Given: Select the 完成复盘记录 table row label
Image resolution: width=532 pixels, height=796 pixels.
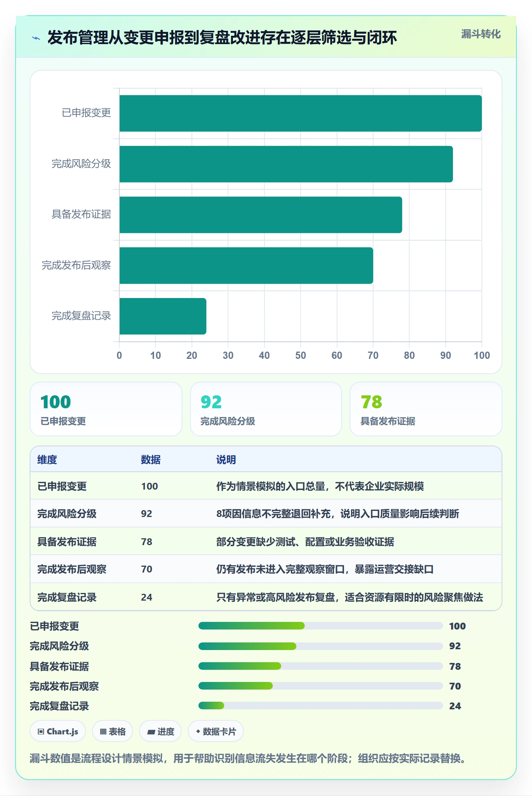Looking at the screenshot, I should [67, 597].
